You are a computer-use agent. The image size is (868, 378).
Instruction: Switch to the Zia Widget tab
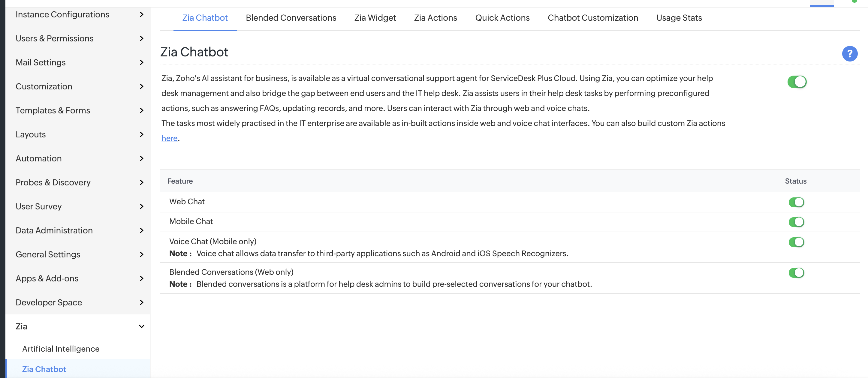pyautogui.click(x=375, y=18)
